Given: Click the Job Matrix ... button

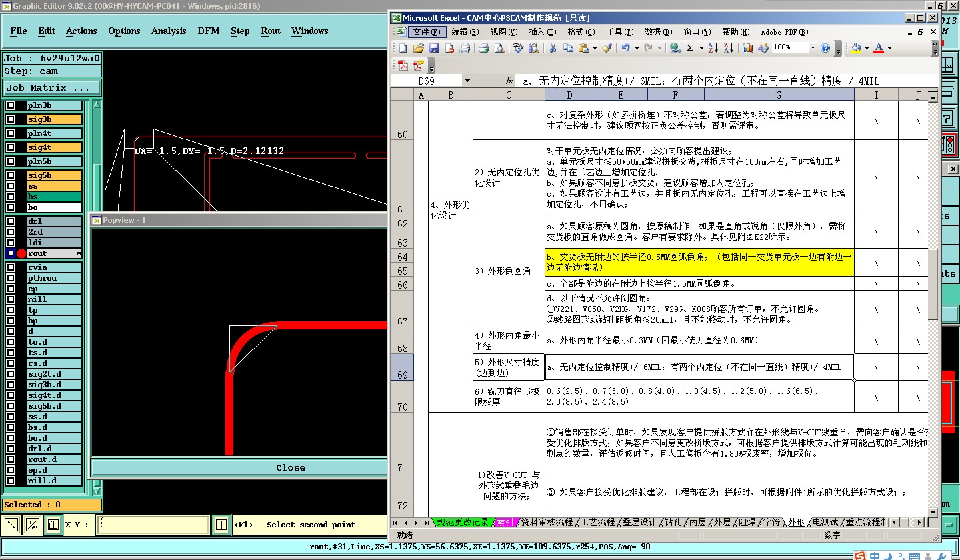Looking at the screenshot, I should click(x=52, y=87).
